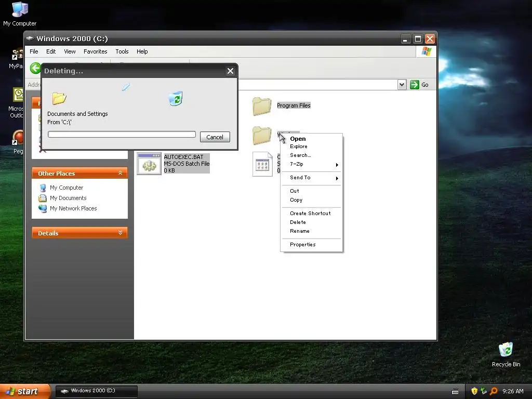Cancel the deleting operation
The height and width of the screenshot is (399, 532).
pyautogui.click(x=215, y=137)
